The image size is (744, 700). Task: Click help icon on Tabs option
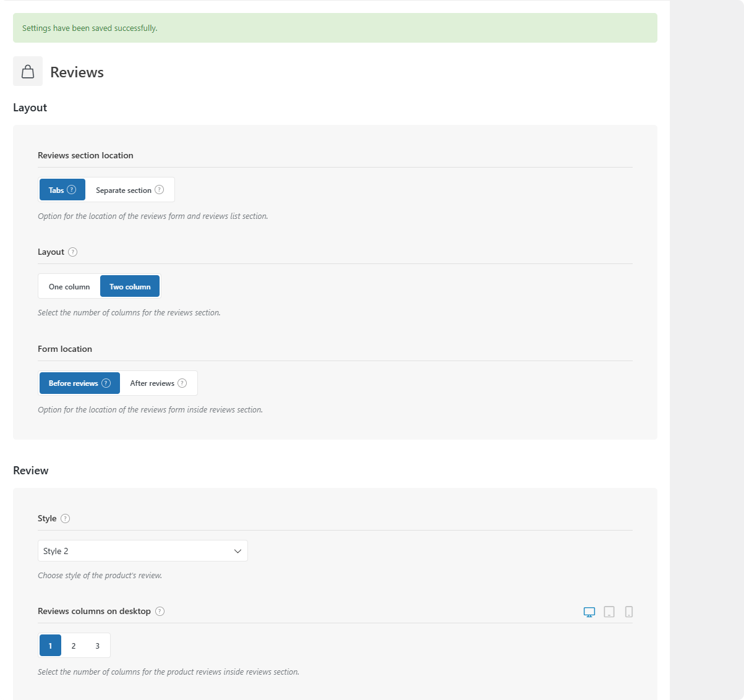tap(72, 190)
